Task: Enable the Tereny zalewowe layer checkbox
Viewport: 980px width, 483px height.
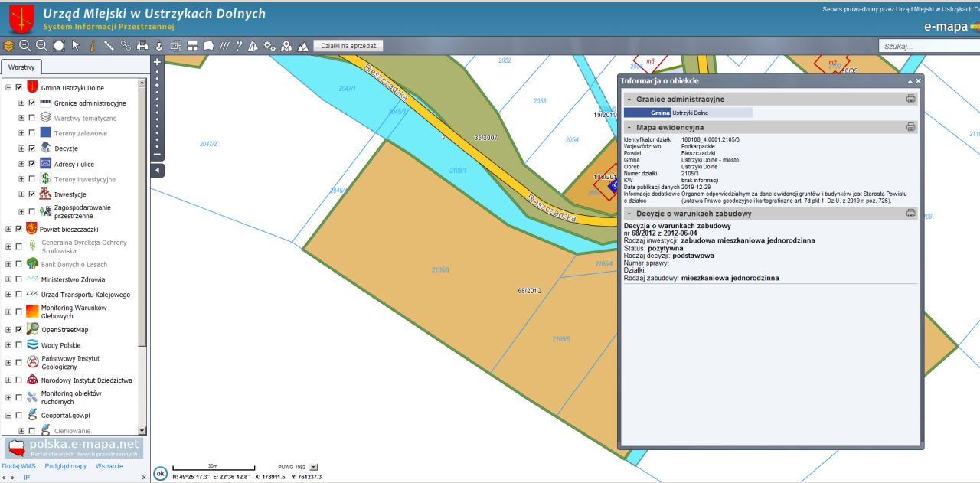Action: point(31,133)
